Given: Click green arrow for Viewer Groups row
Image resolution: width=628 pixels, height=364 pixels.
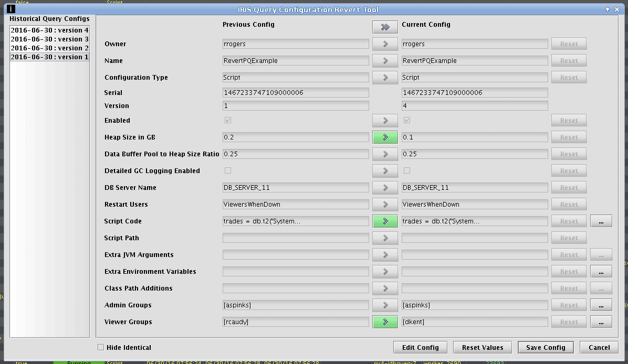Looking at the screenshot, I should [x=385, y=322].
